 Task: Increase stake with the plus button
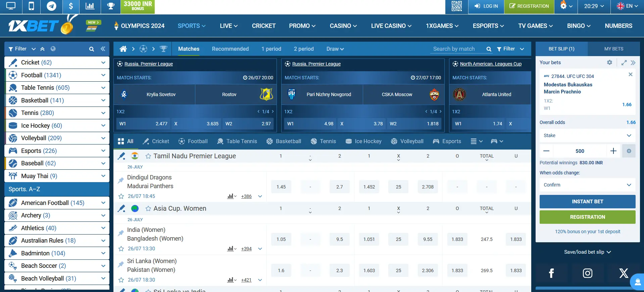pyautogui.click(x=613, y=151)
